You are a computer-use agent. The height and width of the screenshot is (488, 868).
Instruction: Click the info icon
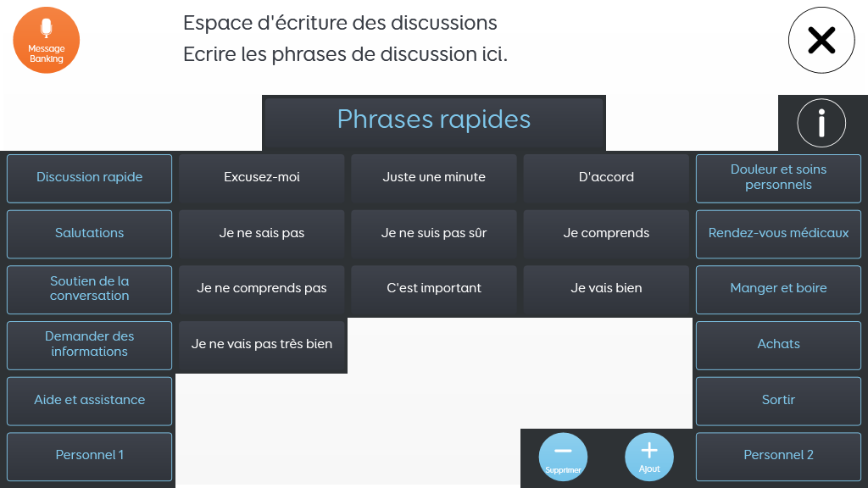(821, 123)
